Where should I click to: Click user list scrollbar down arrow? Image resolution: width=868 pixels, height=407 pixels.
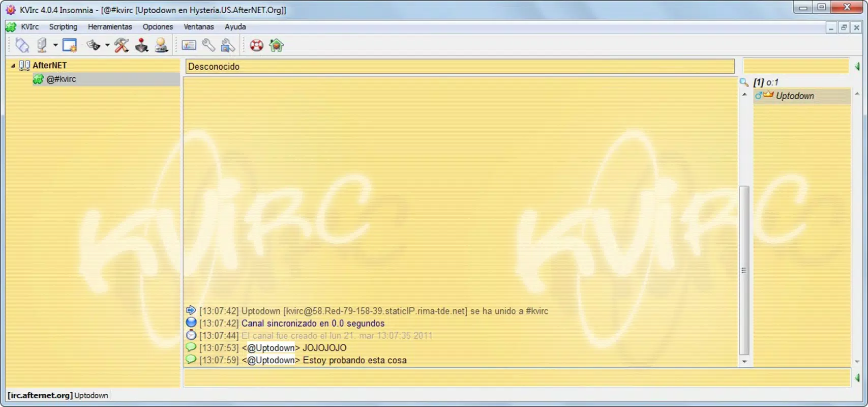pos(857,362)
